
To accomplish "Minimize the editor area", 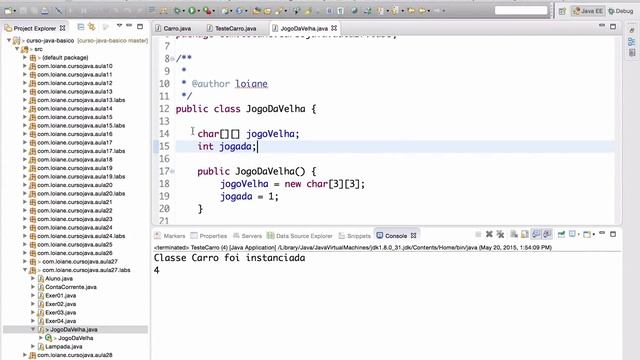I will tap(602, 25).
